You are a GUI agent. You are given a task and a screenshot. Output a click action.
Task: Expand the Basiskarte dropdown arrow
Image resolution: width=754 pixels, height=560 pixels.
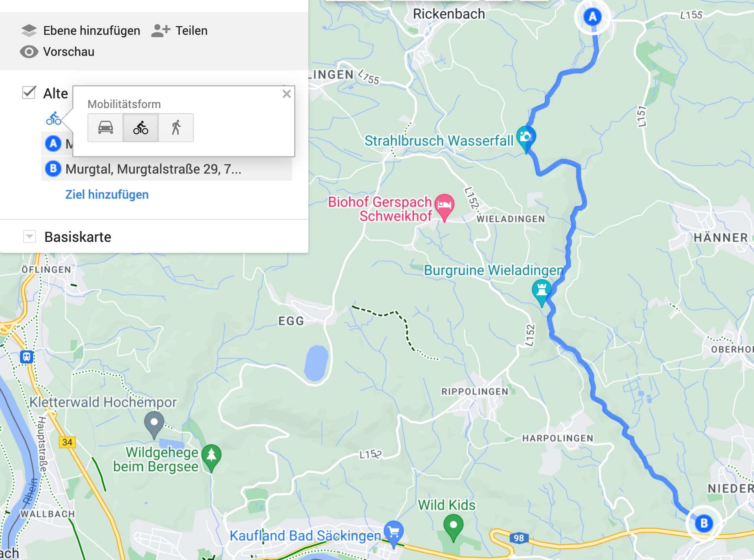point(29,237)
